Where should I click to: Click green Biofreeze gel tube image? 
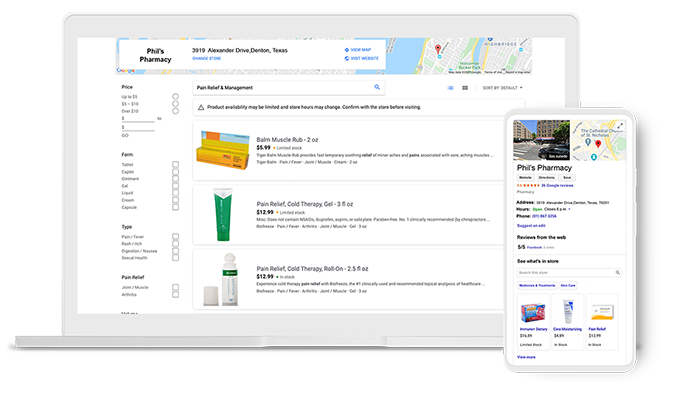pyautogui.click(x=223, y=215)
